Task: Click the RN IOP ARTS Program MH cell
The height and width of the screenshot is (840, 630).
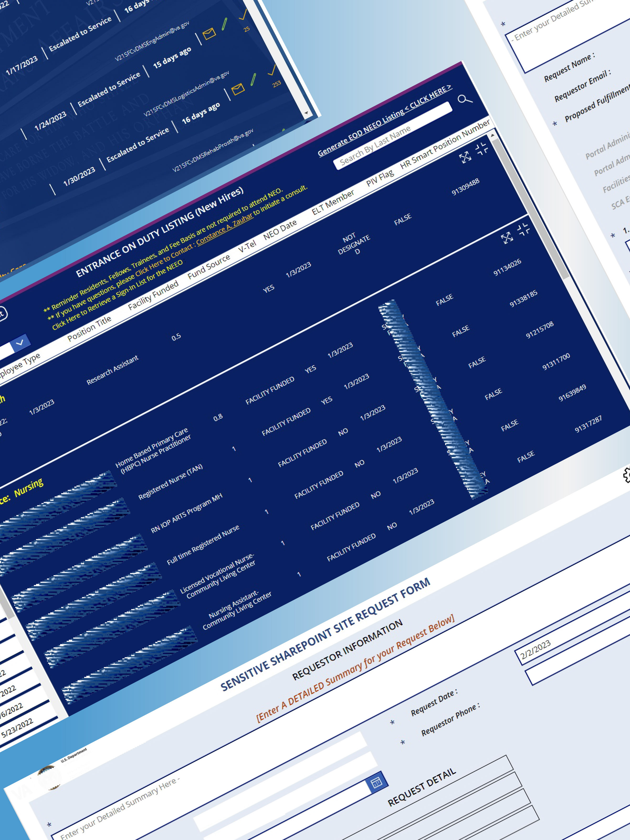Action: [x=187, y=514]
